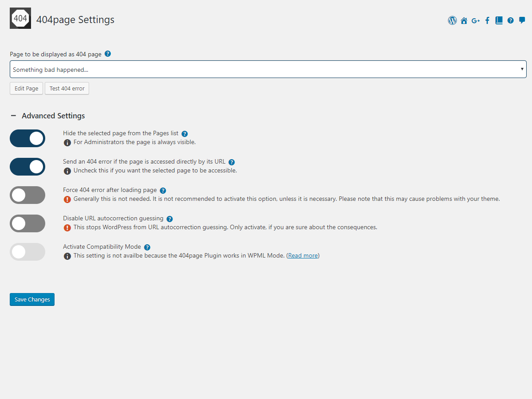Turn on Disable URL autocorrection guessing toggle

click(x=27, y=223)
